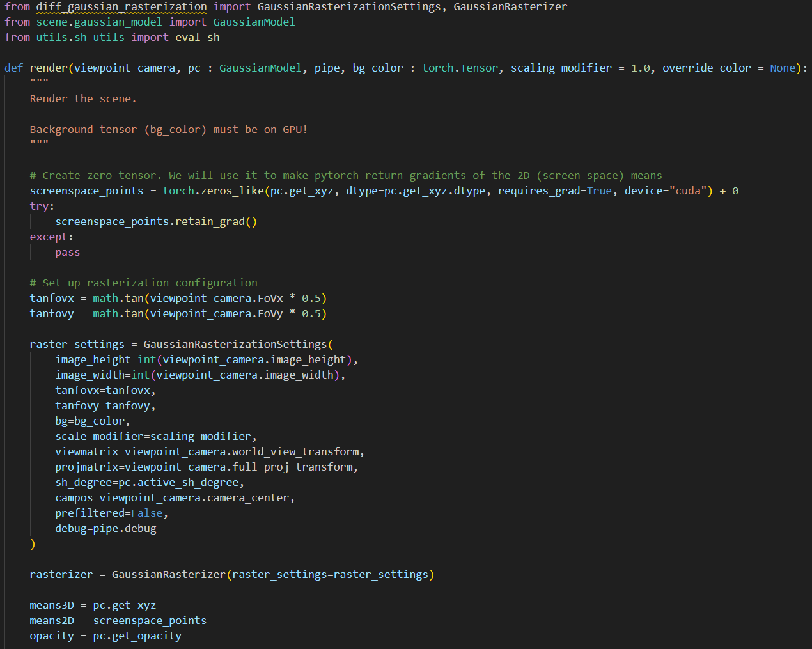Viewport: 812px width, 649px height.
Task: Click 'pc.get_opacity' in the opacity line
Action: [x=137, y=636]
